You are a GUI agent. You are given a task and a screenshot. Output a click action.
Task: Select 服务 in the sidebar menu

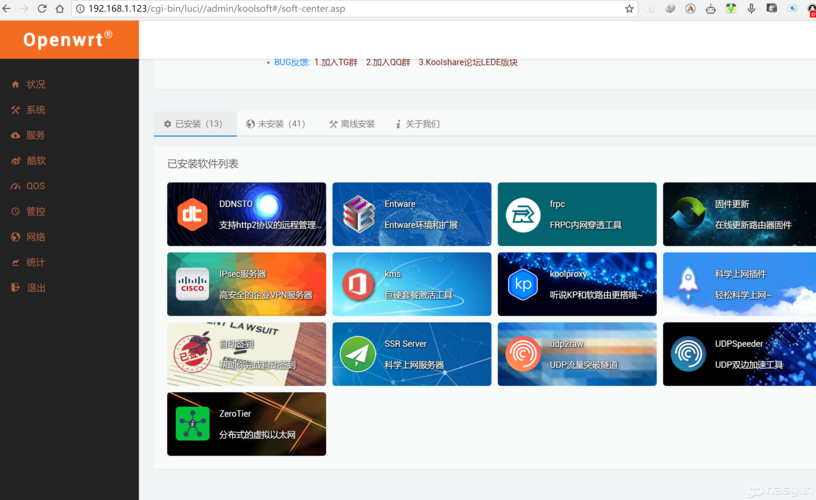35,135
